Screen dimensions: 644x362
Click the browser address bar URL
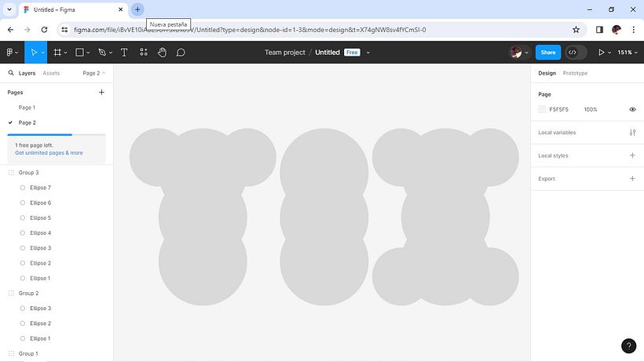click(250, 30)
